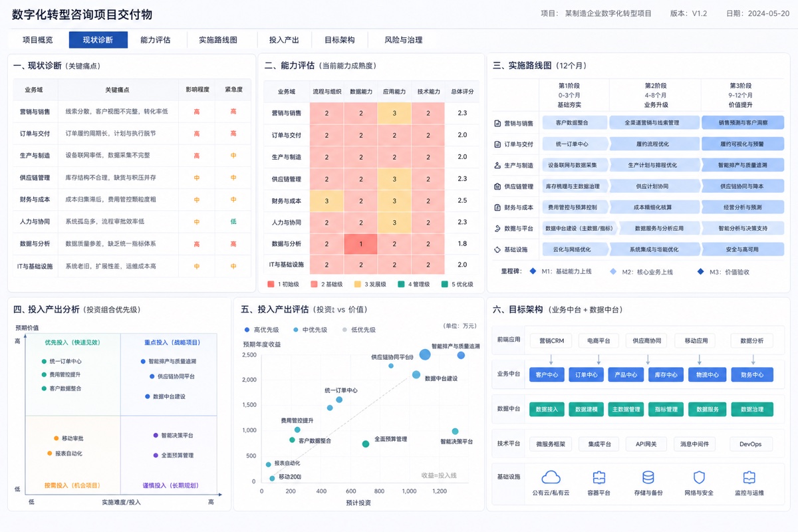Click the 客户中心 business platform button
The image size is (798, 532).
(547, 374)
